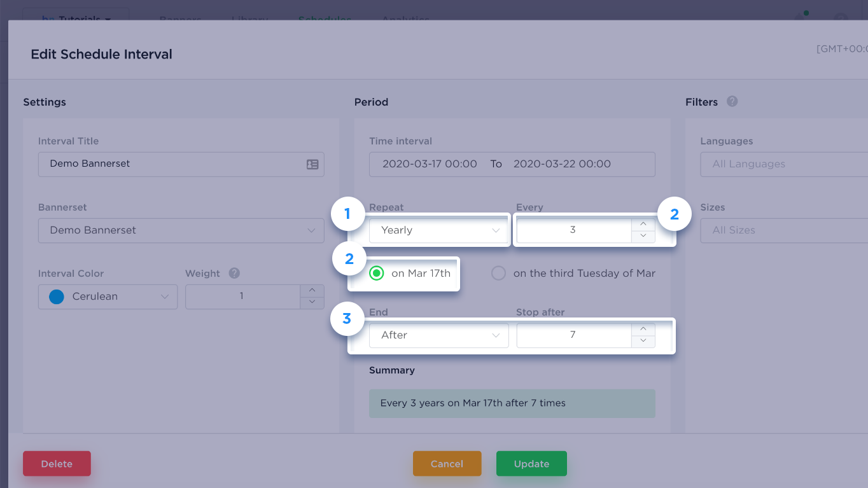Click the Every number field
The width and height of the screenshot is (868, 488).
pyautogui.click(x=574, y=230)
